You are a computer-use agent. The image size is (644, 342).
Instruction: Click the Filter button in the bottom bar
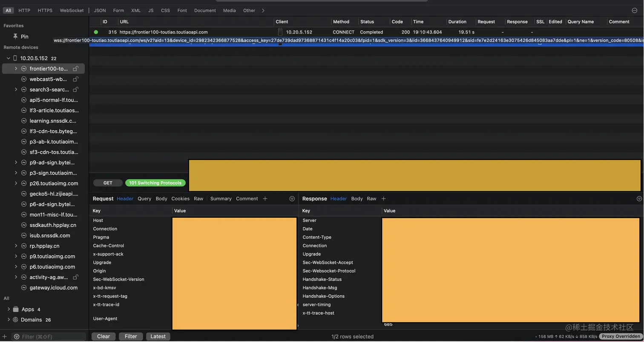coord(131,336)
